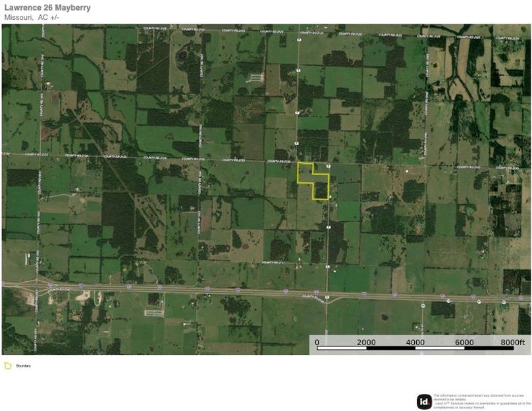
Task: Click the 6000 mark on scale bar
Action: (464, 342)
